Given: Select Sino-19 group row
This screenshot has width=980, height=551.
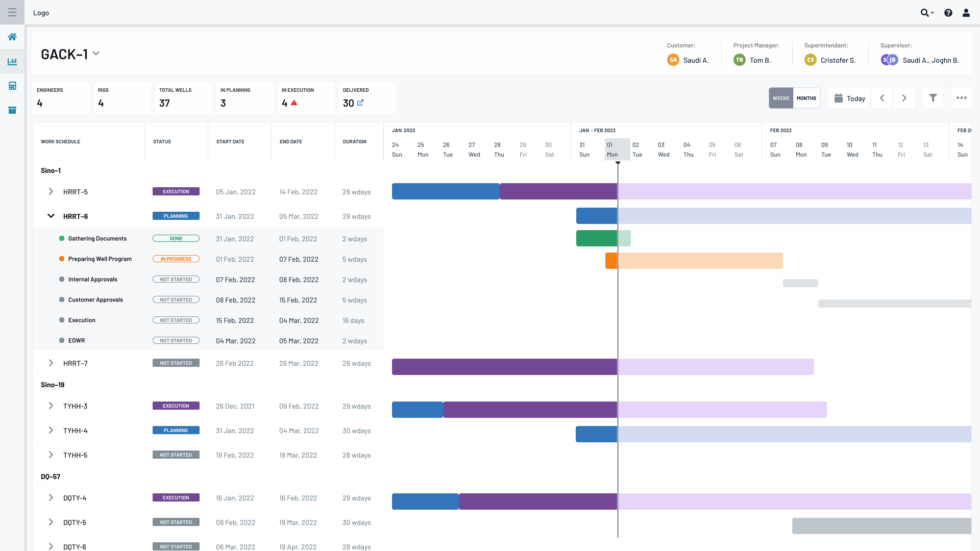Looking at the screenshot, I should pyautogui.click(x=208, y=385).
